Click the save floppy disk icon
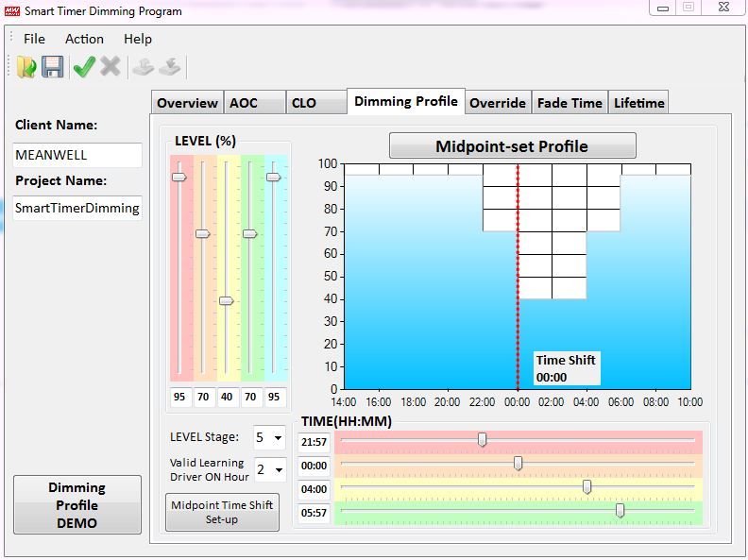Viewport: 748px width, 560px height. pos(53,67)
